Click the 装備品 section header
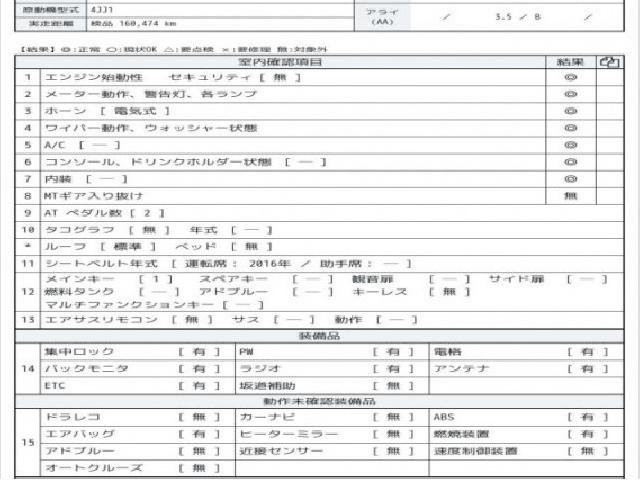The height and width of the screenshot is (480, 640). (319, 337)
